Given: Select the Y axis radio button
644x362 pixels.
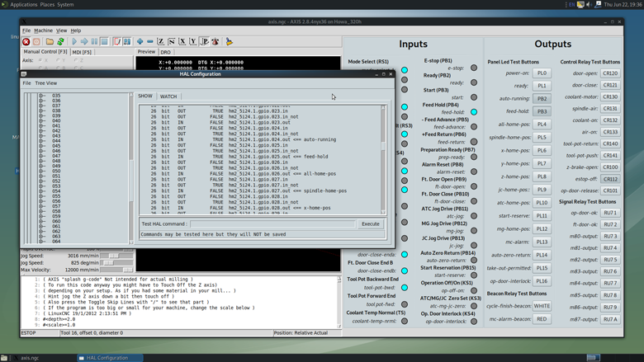Looking at the screenshot, I should (59, 60).
